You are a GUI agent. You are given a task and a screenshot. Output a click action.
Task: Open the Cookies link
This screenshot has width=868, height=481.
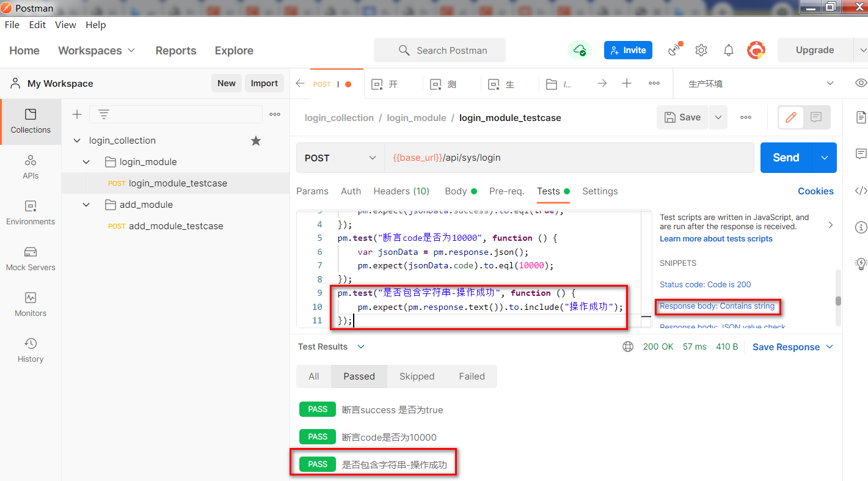click(815, 191)
